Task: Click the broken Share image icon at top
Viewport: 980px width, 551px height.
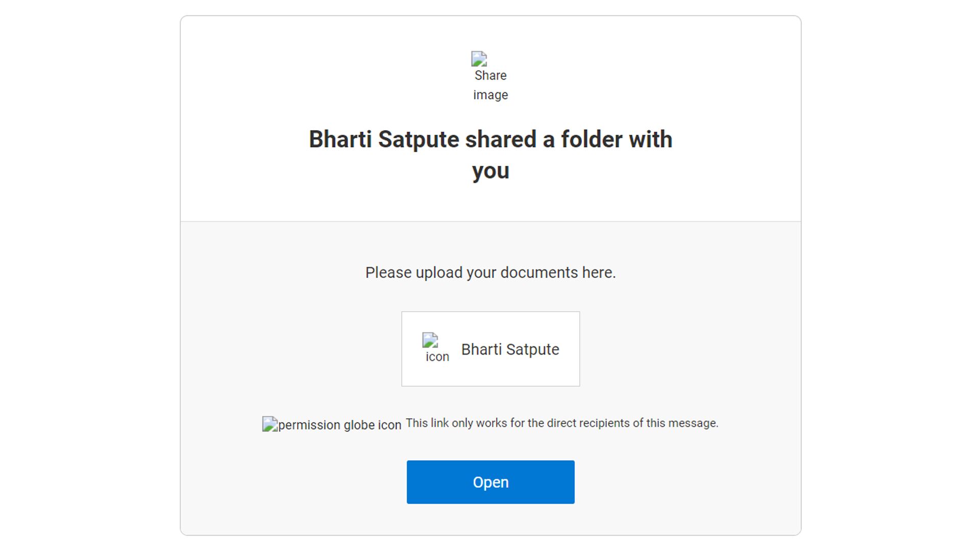Action: [x=479, y=59]
